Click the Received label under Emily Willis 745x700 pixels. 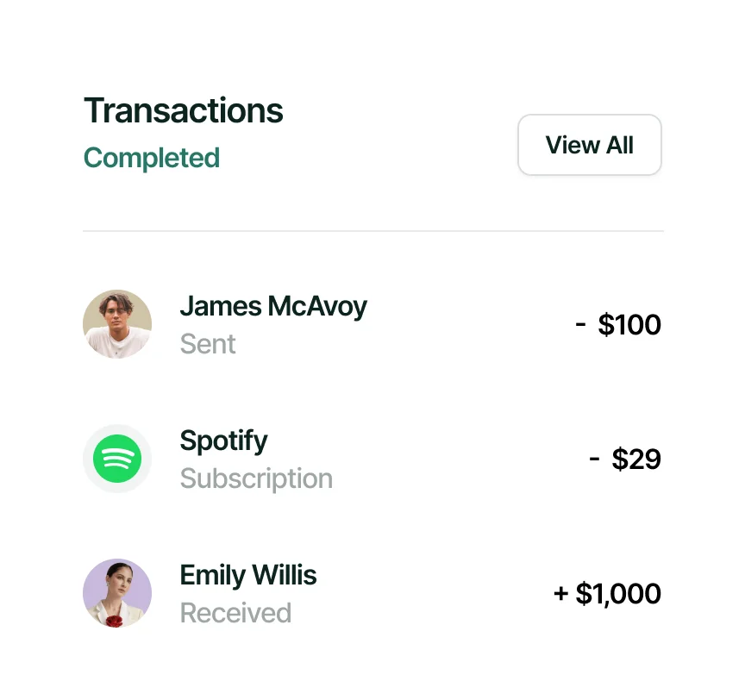click(235, 613)
